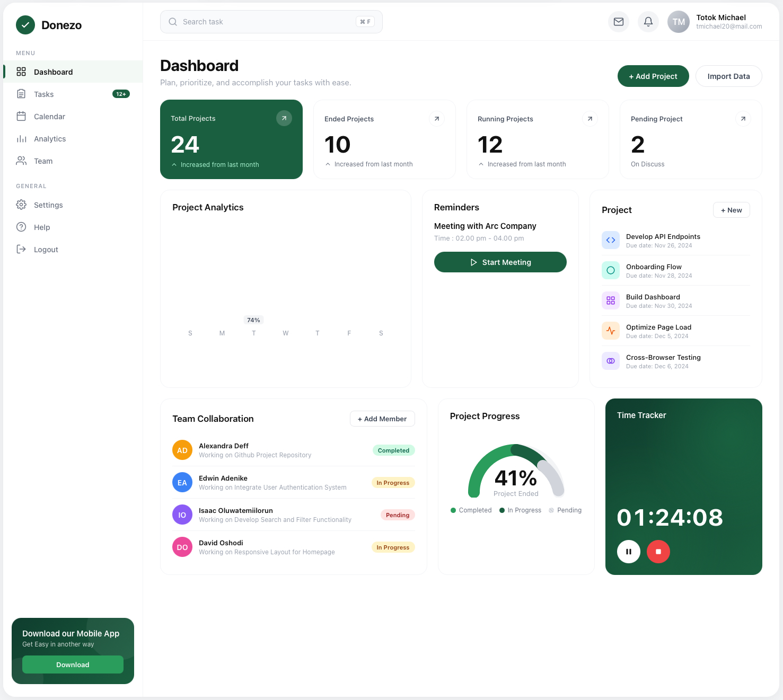Open the notifications bell
This screenshot has width=783, height=700.
(648, 22)
